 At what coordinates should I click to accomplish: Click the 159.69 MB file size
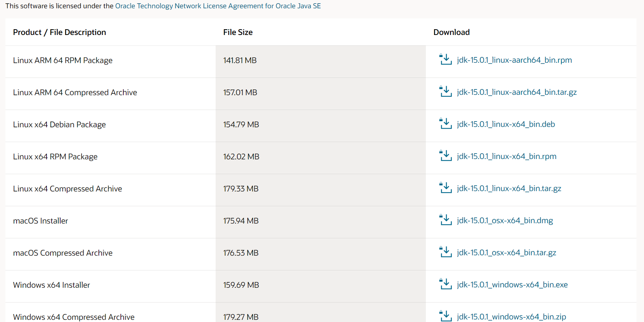pos(241,285)
